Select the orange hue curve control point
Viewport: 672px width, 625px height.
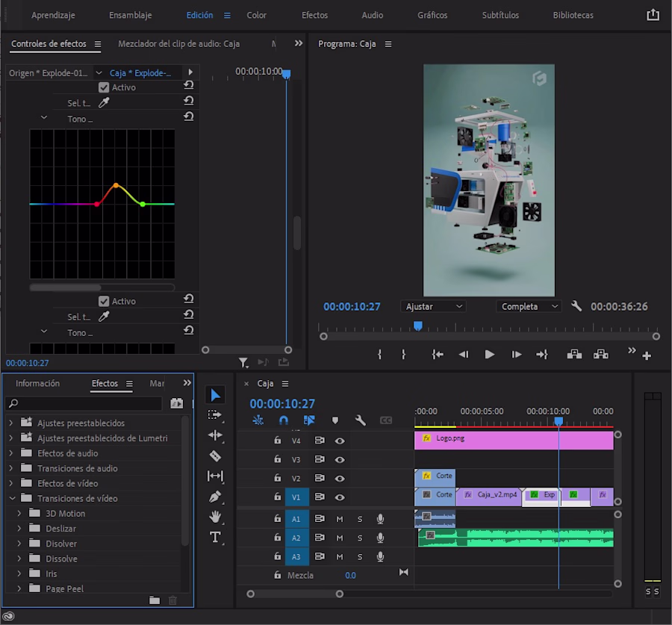pos(116,185)
